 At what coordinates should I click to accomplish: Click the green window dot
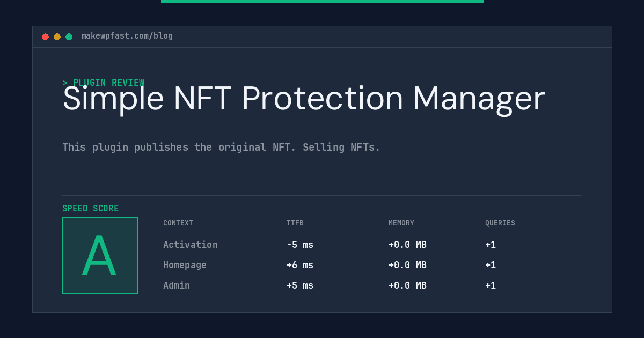(69, 36)
